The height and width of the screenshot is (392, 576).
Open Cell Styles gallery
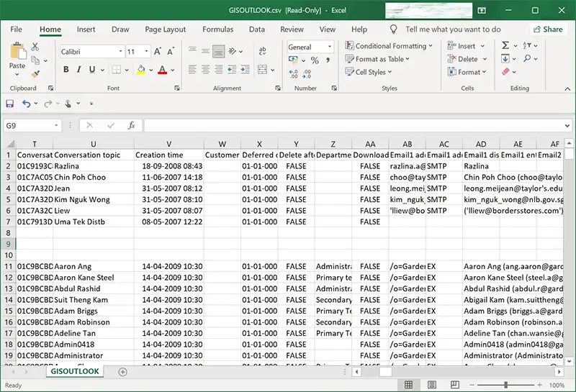369,72
